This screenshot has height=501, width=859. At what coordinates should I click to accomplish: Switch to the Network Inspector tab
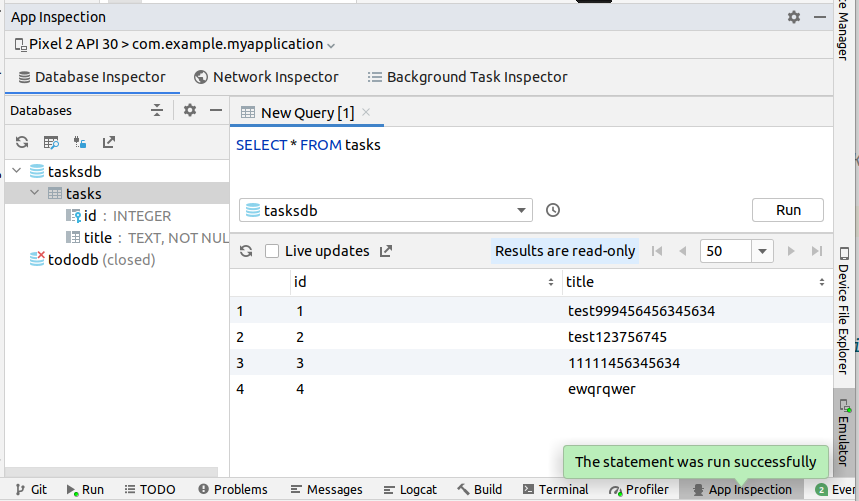coord(266,77)
